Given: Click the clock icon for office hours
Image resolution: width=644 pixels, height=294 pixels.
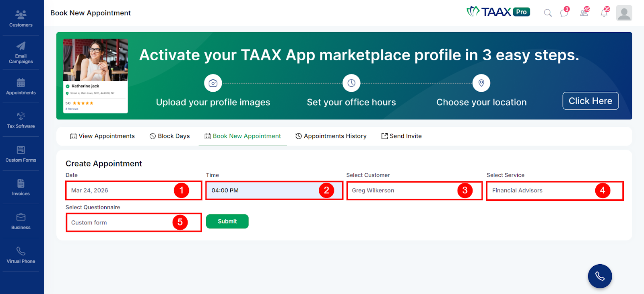Looking at the screenshot, I should [351, 83].
